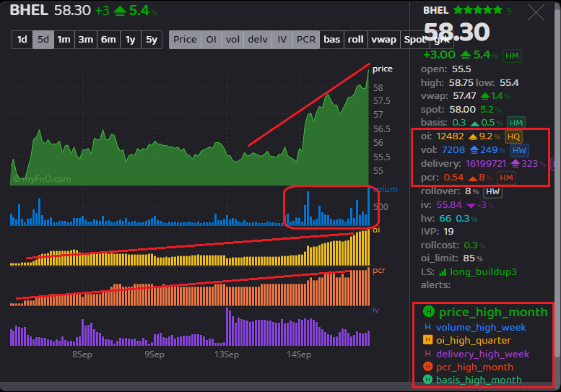Switch chart range to 3m
This screenshot has height=392, width=561.
click(x=86, y=39)
